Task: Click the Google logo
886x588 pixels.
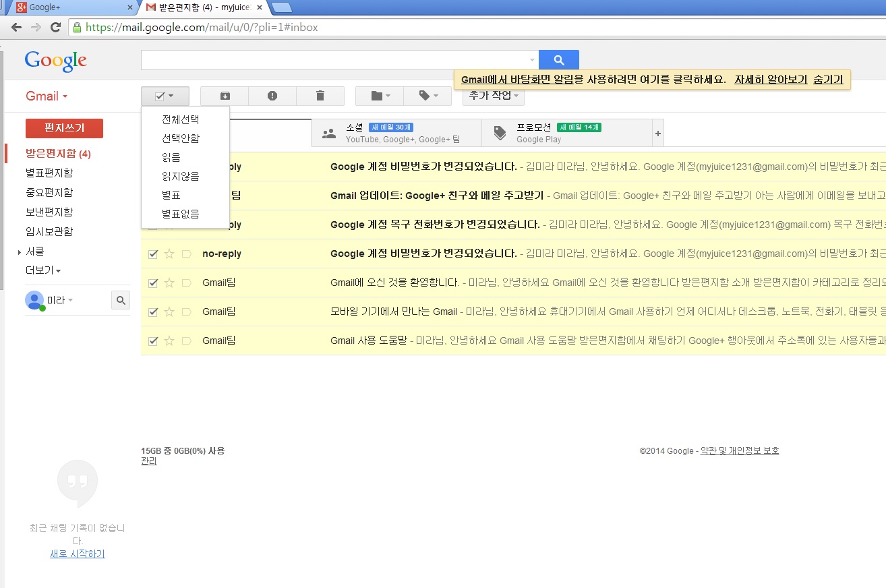Action: [56, 61]
